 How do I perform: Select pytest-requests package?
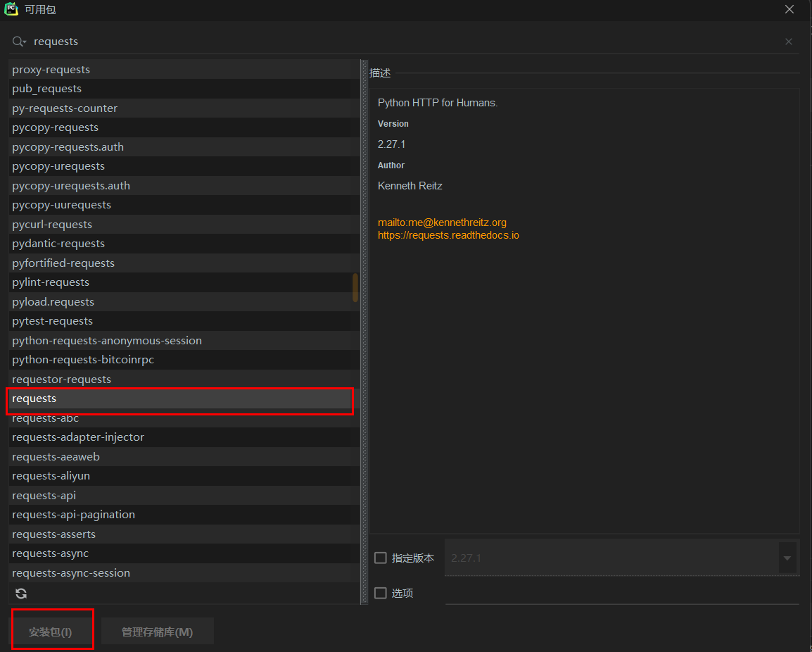(184, 321)
